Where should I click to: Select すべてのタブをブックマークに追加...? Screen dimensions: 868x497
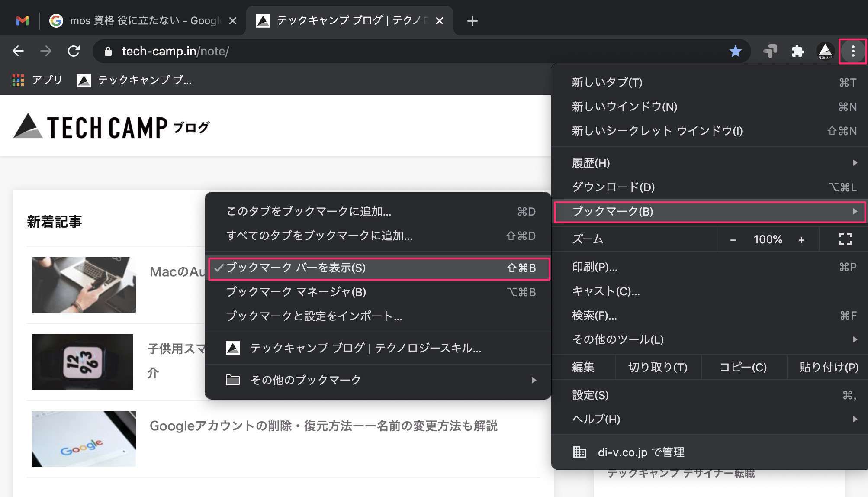[x=377, y=236]
